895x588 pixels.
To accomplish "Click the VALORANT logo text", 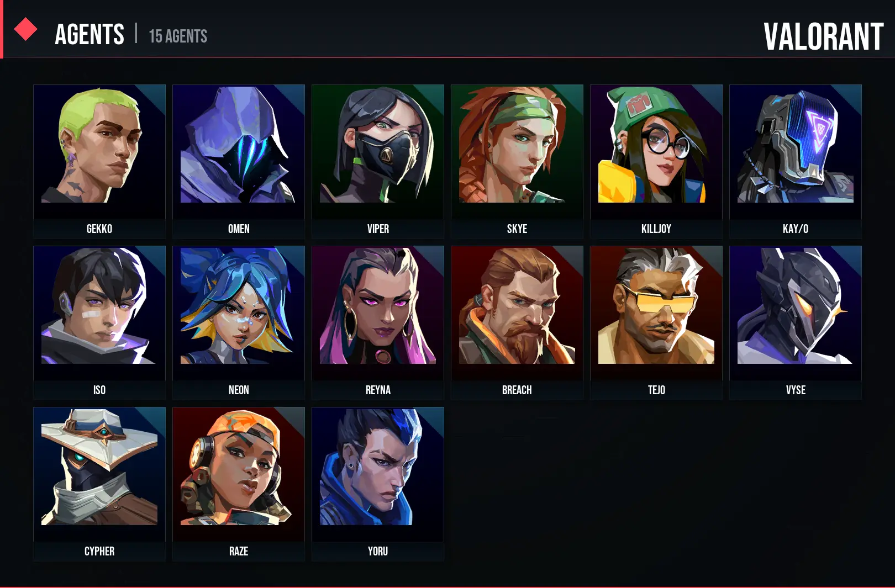I will [823, 36].
